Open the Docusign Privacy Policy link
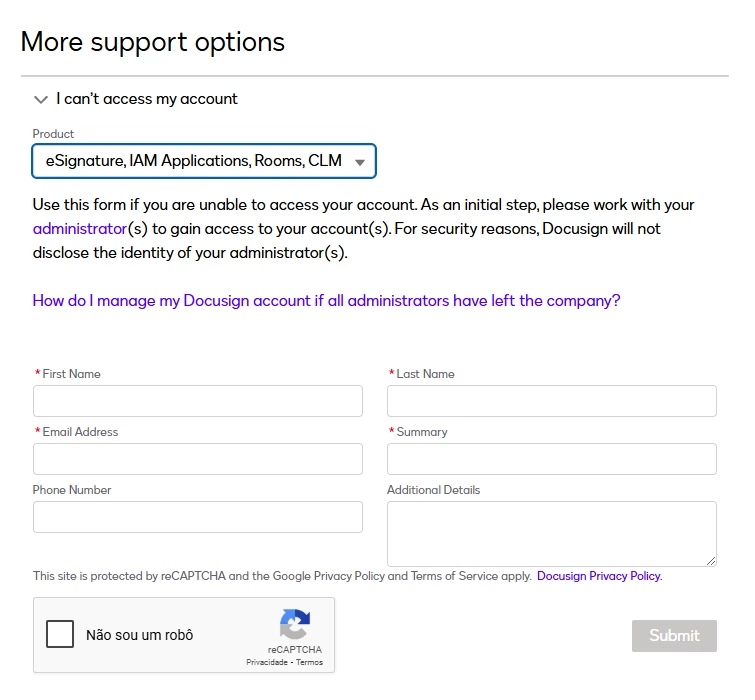This screenshot has height=700, width=755. point(599,576)
